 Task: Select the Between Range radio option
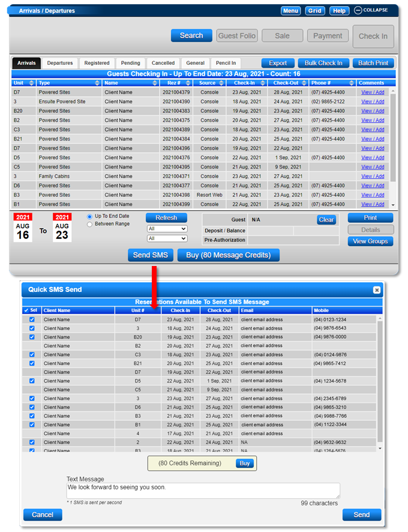tap(89, 224)
